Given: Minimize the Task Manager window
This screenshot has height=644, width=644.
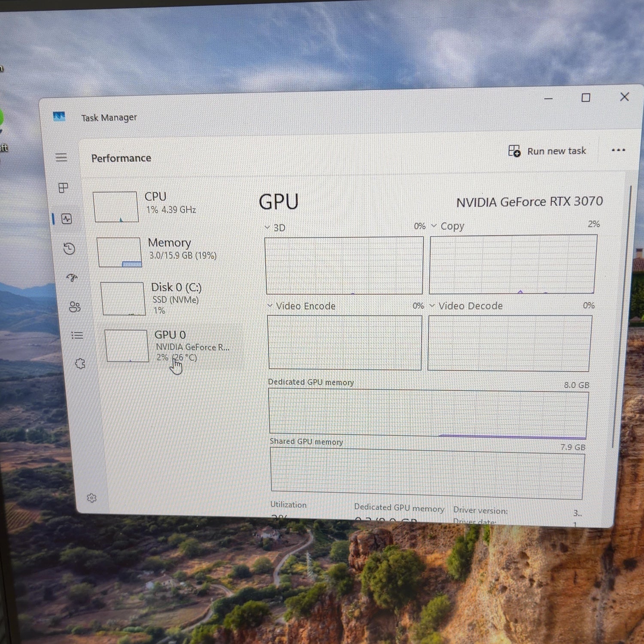Looking at the screenshot, I should pyautogui.click(x=548, y=99).
